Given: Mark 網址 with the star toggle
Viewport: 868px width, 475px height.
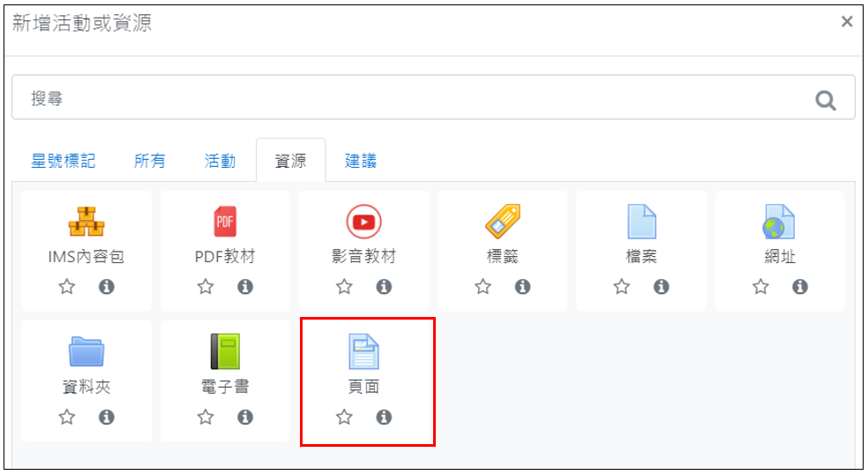Looking at the screenshot, I should pyautogui.click(x=760, y=287).
